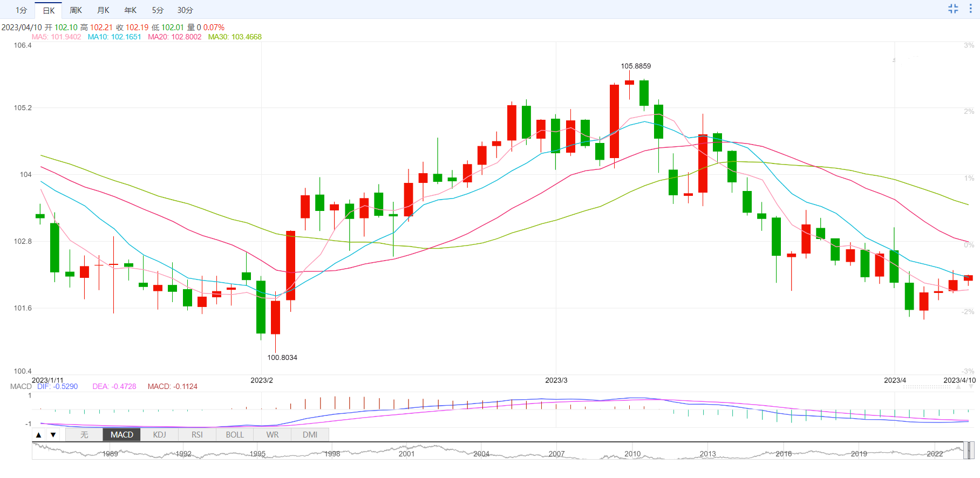This screenshot has height=478, width=980.
Task: Switch to the RSI indicator
Action: [197, 435]
